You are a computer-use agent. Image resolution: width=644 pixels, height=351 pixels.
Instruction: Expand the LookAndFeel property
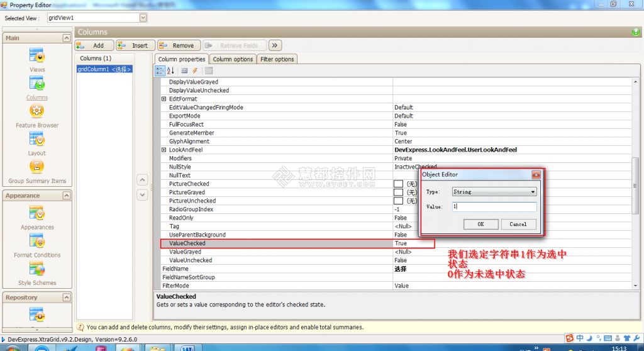[x=164, y=150]
